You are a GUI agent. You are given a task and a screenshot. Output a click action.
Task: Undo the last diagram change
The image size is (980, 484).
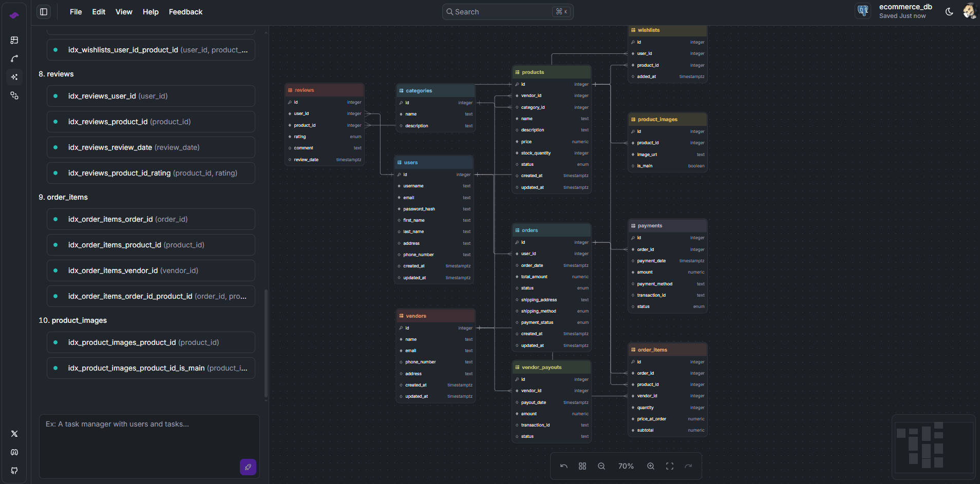click(563, 466)
